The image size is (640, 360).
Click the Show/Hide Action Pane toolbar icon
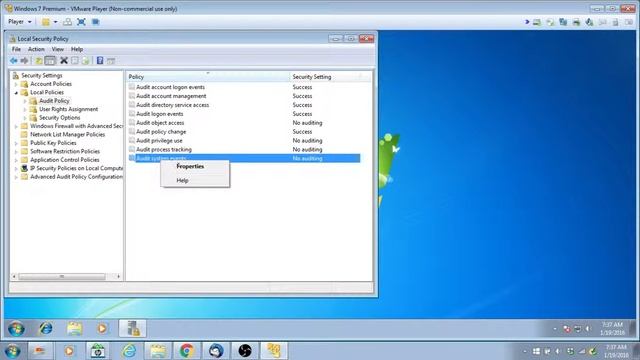tap(111, 61)
